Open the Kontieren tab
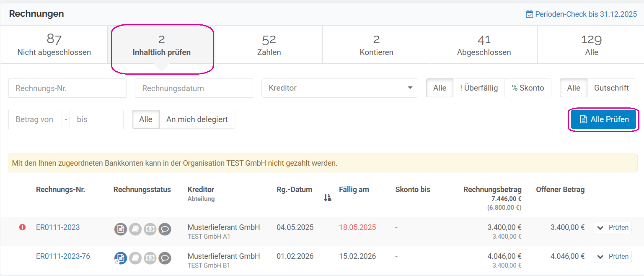644x276 pixels. 376,45
